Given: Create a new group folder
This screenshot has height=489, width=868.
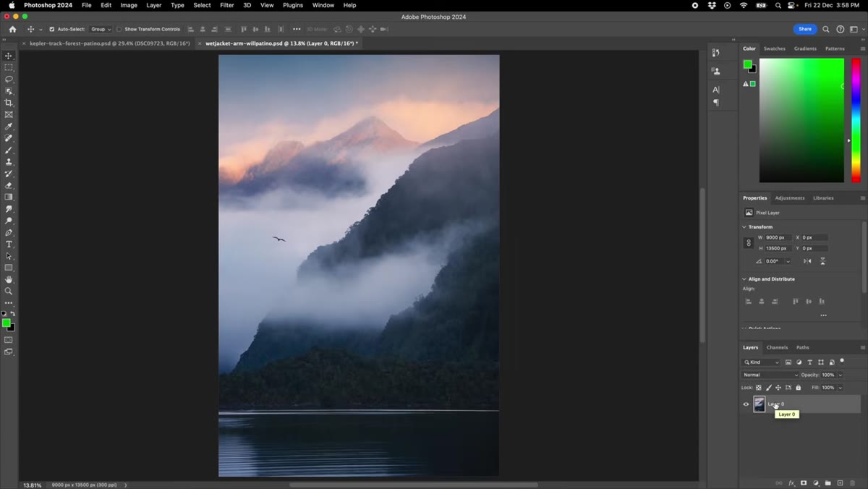Looking at the screenshot, I should [x=828, y=482].
